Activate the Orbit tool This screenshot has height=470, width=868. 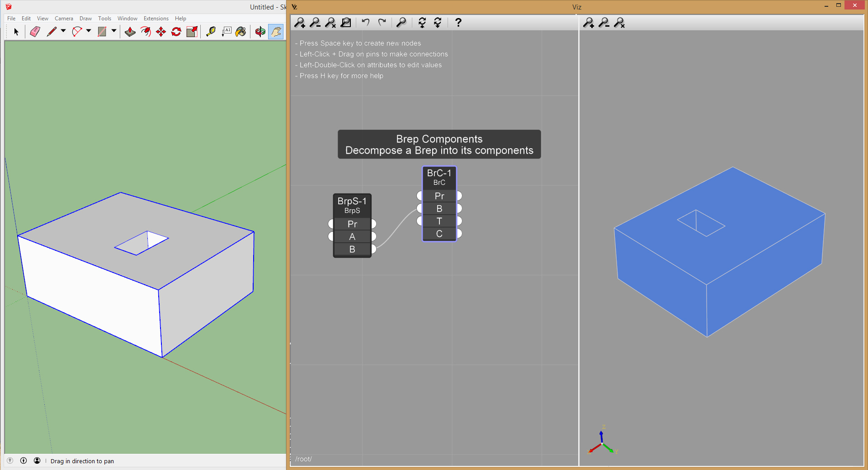coord(260,32)
